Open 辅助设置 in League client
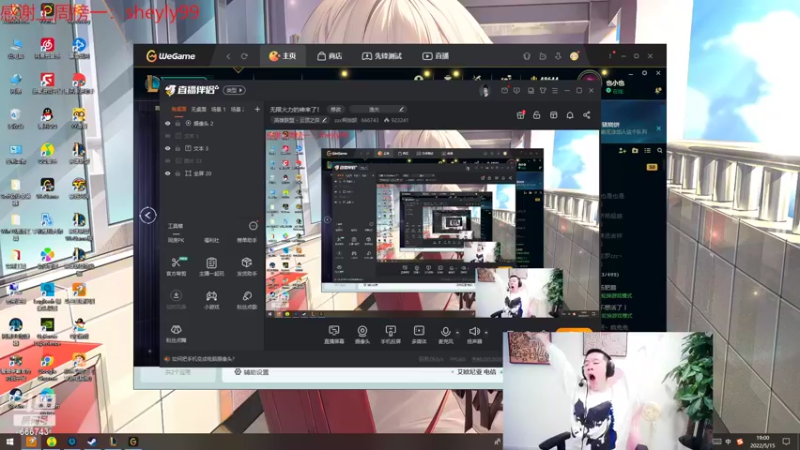 (x=252, y=372)
